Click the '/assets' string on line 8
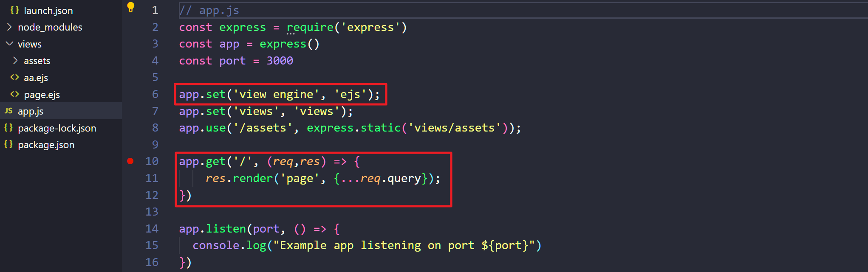 (x=263, y=128)
